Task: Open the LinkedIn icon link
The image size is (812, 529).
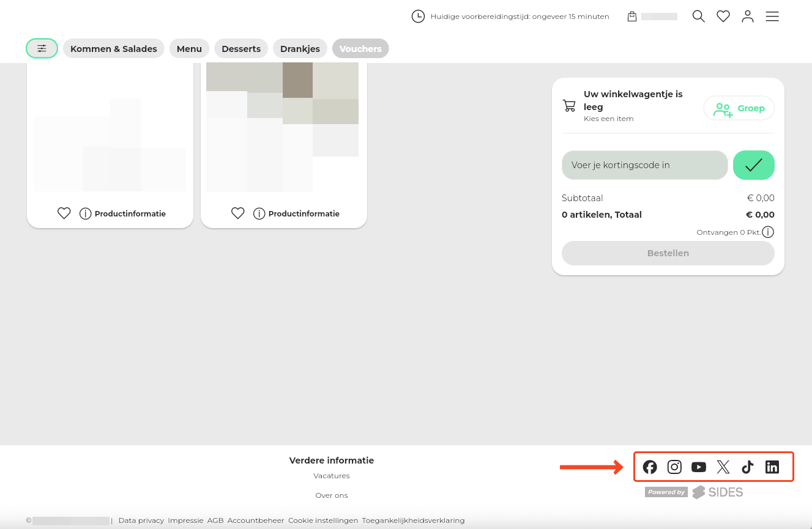Action: 772,467
